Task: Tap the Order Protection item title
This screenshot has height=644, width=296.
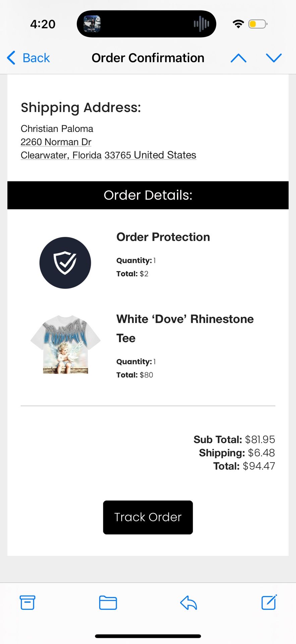Action: 163,237
